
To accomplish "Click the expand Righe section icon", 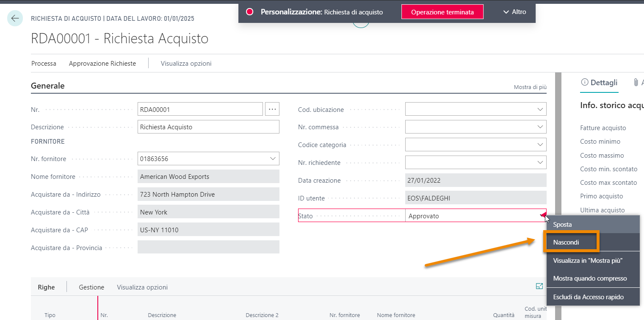I will point(539,287).
